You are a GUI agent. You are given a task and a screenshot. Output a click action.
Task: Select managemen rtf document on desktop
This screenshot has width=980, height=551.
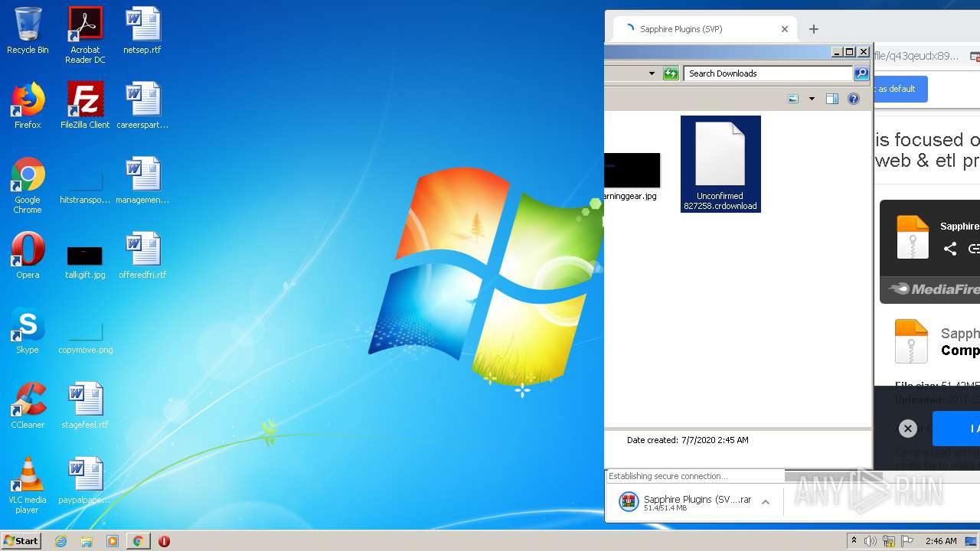[x=142, y=181]
